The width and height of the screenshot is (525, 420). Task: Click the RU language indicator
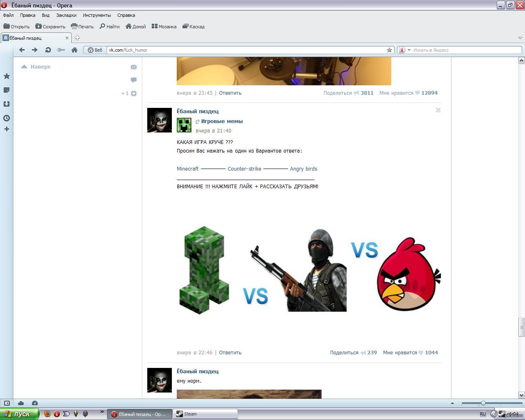(483, 414)
